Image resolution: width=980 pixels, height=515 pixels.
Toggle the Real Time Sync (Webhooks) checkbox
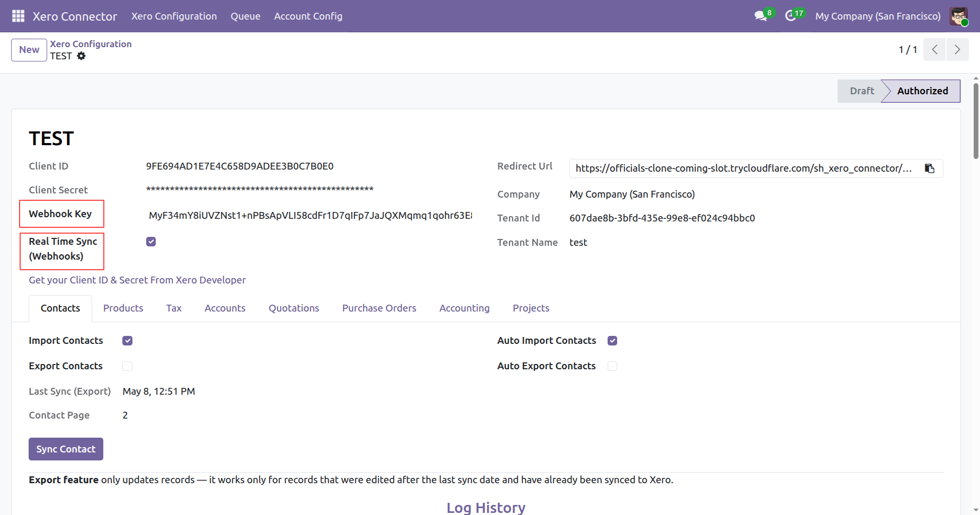coord(151,242)
